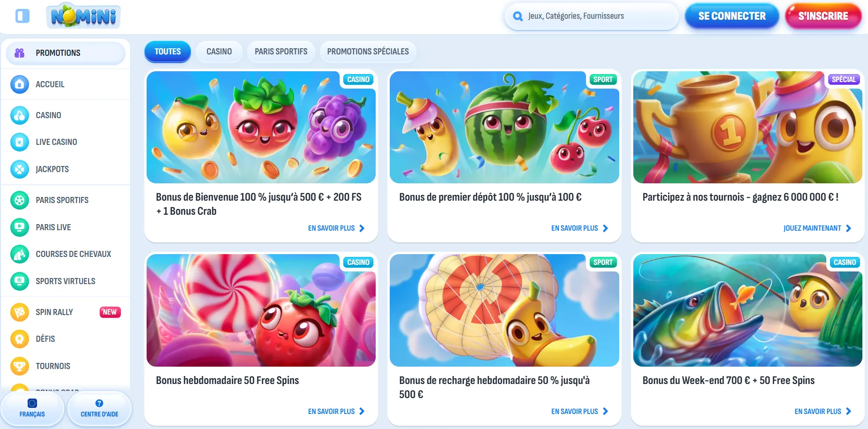Switch to the Casino filter tab
This screenshot has height=429, width=868.
point(219,52)
